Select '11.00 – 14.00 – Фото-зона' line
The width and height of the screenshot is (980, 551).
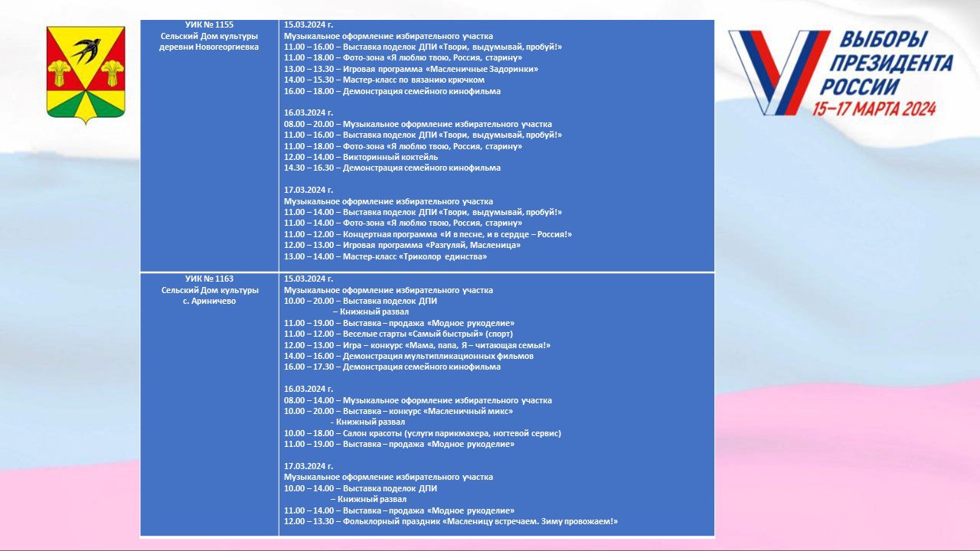(x=403, y=223)
